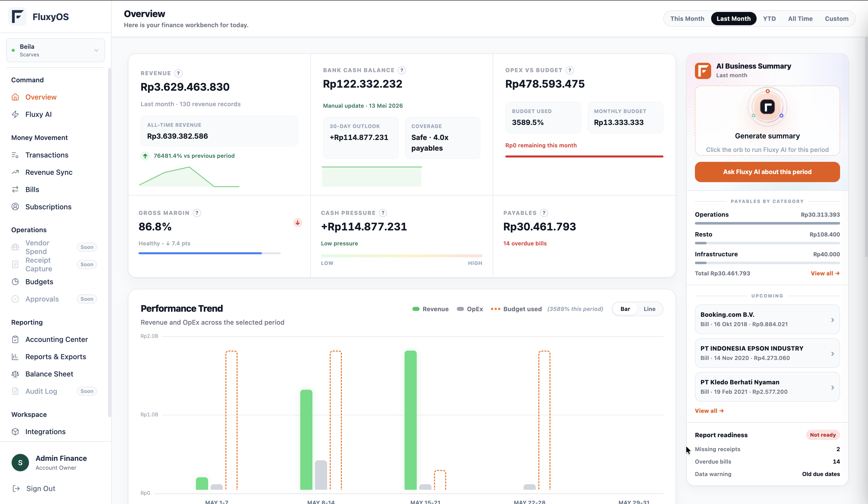Image resolution: width=868 pixels, height=504 pixels.
Task: Click the Accounting Center clipboard icon
Action: [x=15, y=340]
